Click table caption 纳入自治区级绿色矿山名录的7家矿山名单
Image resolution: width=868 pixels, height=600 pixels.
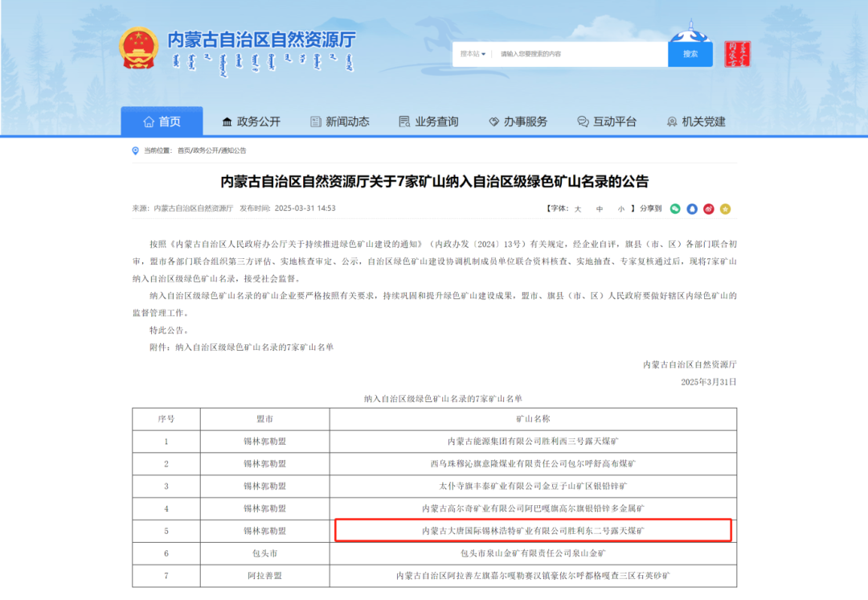coord(443,398)
